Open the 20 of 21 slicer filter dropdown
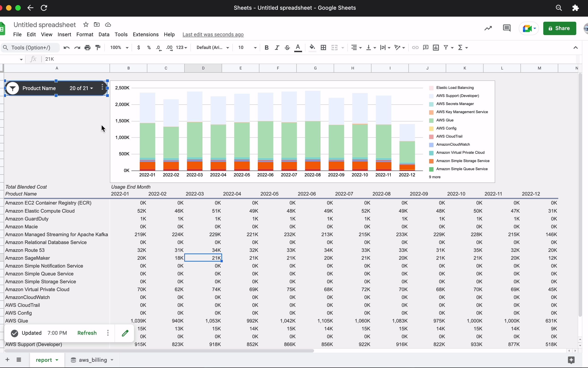 (x=81, y=88)
